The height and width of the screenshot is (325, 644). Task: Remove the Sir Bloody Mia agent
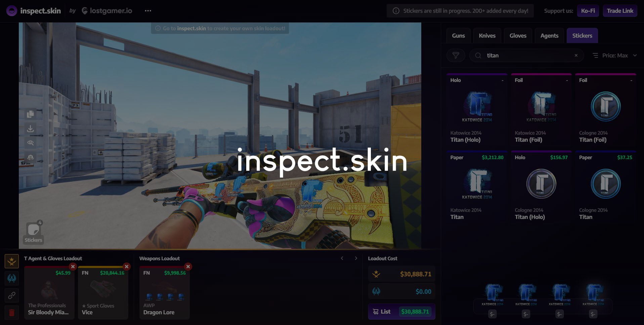click(x=73, y=267)
